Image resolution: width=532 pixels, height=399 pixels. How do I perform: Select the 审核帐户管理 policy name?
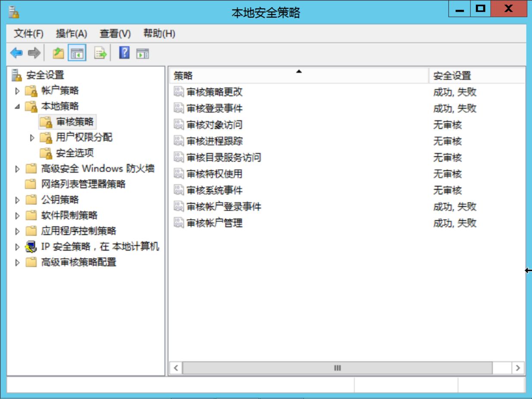tap(214, 223)
